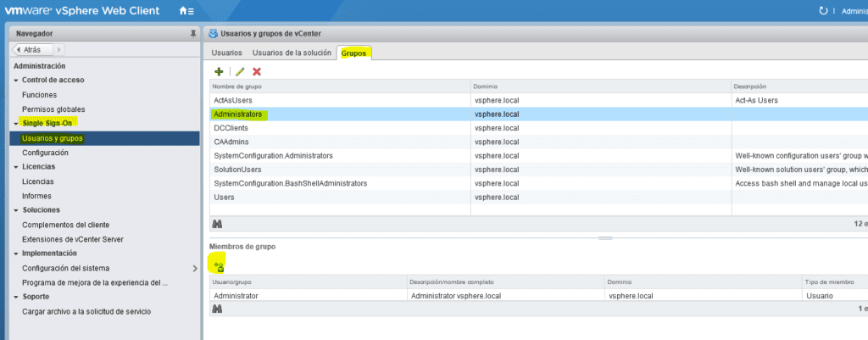The image size is (868, 340).
Task: Go back with the Atrás button
Action: pos(33,50)
